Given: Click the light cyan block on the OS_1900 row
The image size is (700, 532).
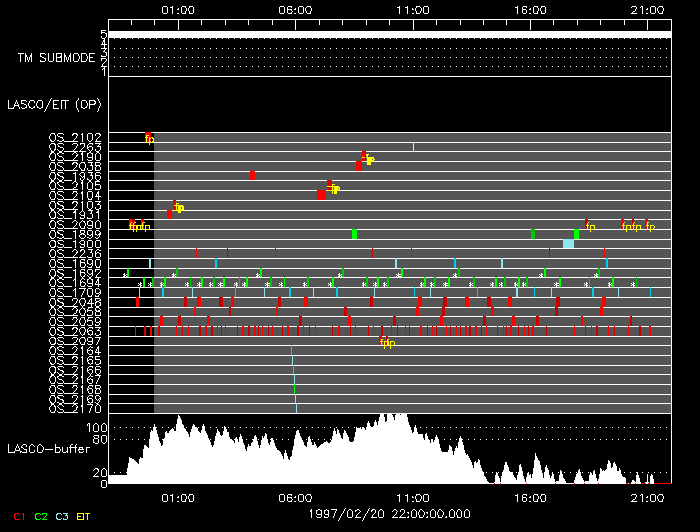Looking at the screenshot, I should 568,243.
